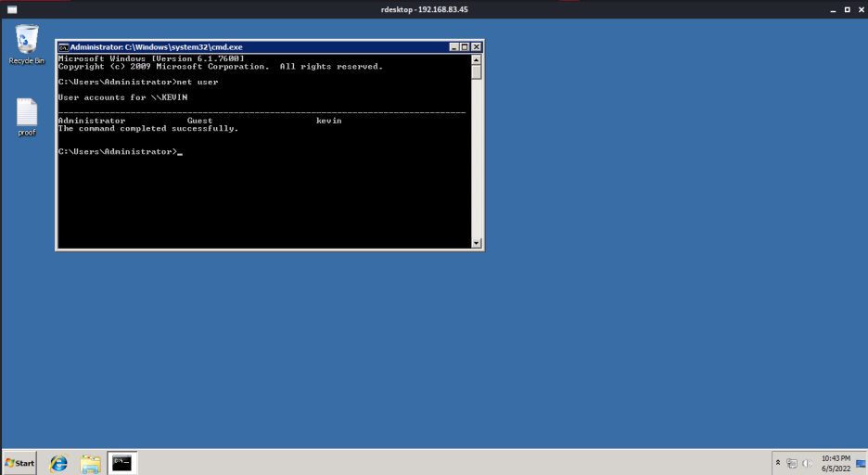Click the 'Guest' user account text
This screenshot has width=868, height=475.
tap(199, 120)
